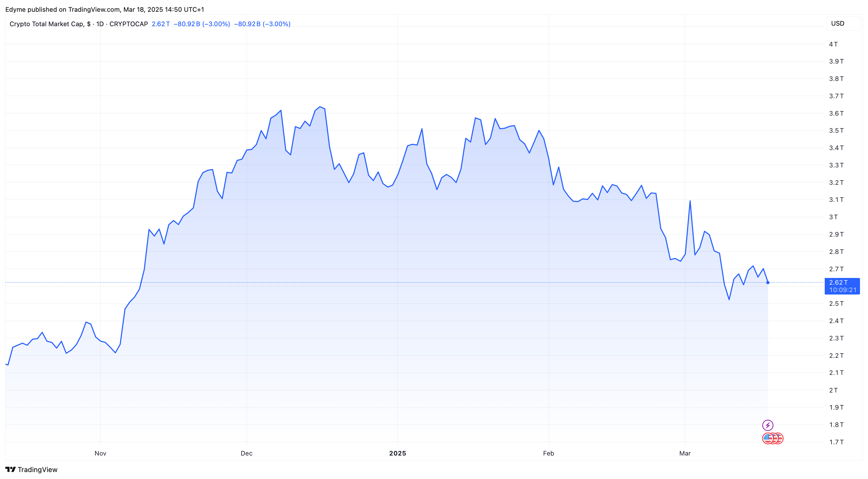
Task: Open the USD currency selector
Action: point(843,23)
